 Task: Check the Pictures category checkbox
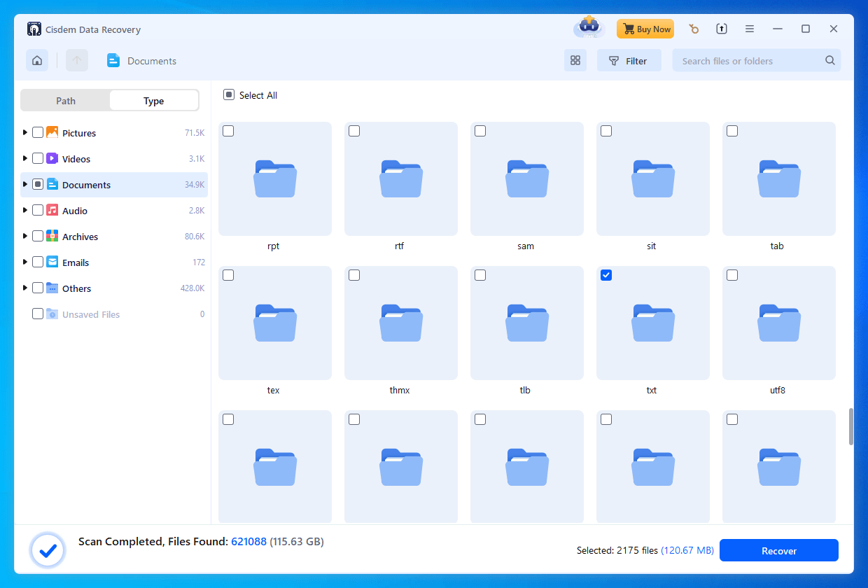tap(38, 133)
